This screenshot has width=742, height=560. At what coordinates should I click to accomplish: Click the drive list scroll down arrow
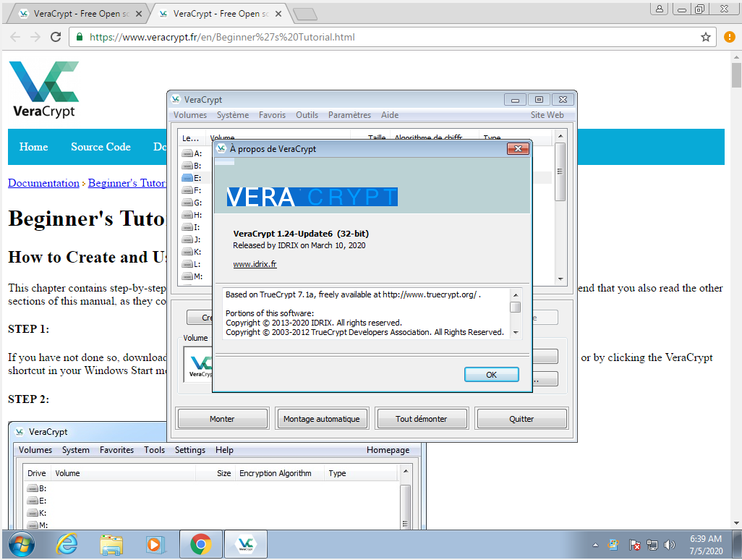(560, 279)
